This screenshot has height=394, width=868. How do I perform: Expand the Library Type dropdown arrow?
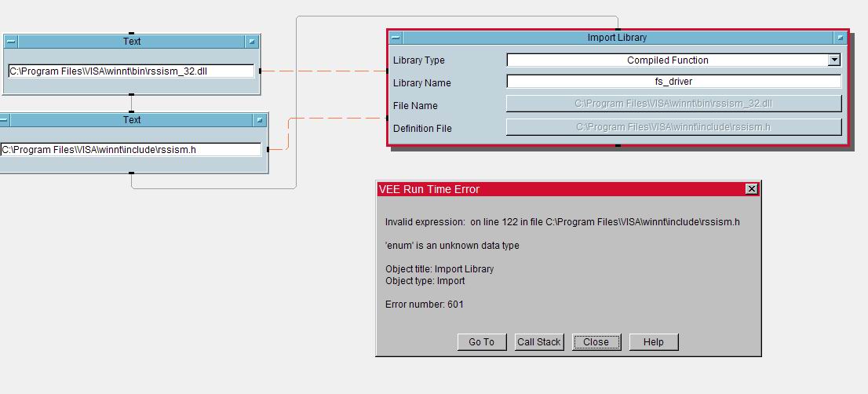tap(833, 60)
